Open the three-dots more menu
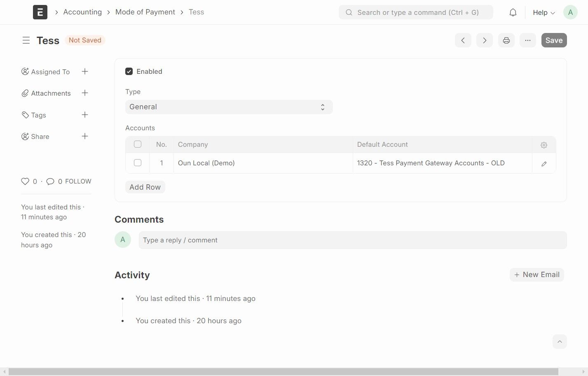The width and height of the screenshot is (588, 376). pyautogui.click(x=527, y=40)
